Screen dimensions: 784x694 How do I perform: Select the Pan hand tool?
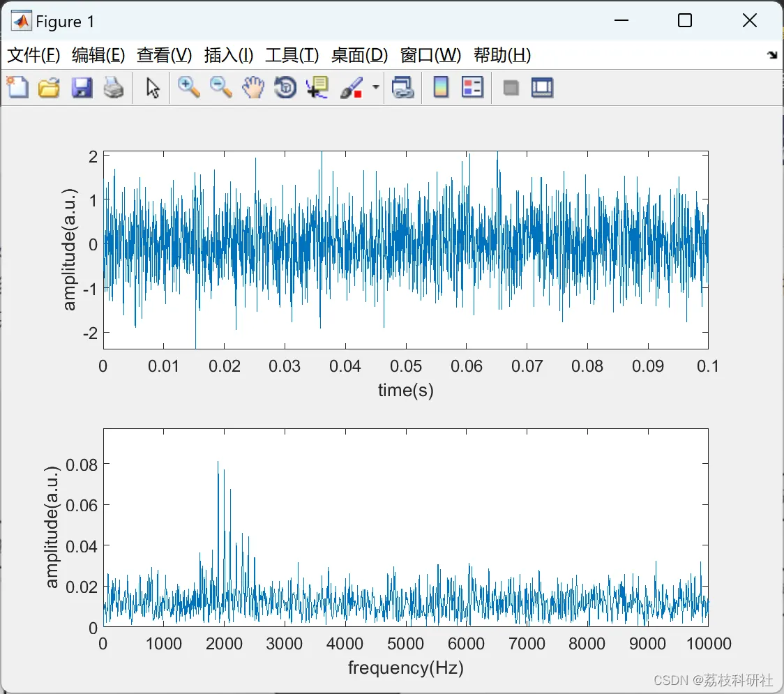click(x=253, y=87)
